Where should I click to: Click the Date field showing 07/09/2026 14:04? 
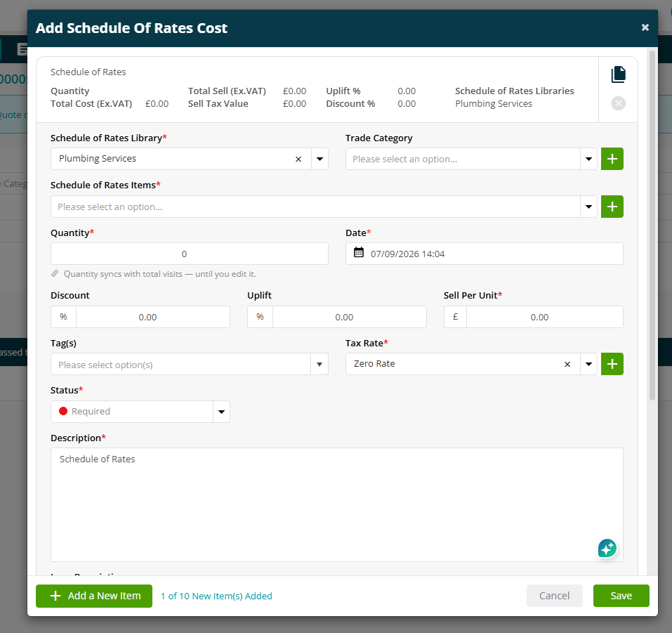485,254
